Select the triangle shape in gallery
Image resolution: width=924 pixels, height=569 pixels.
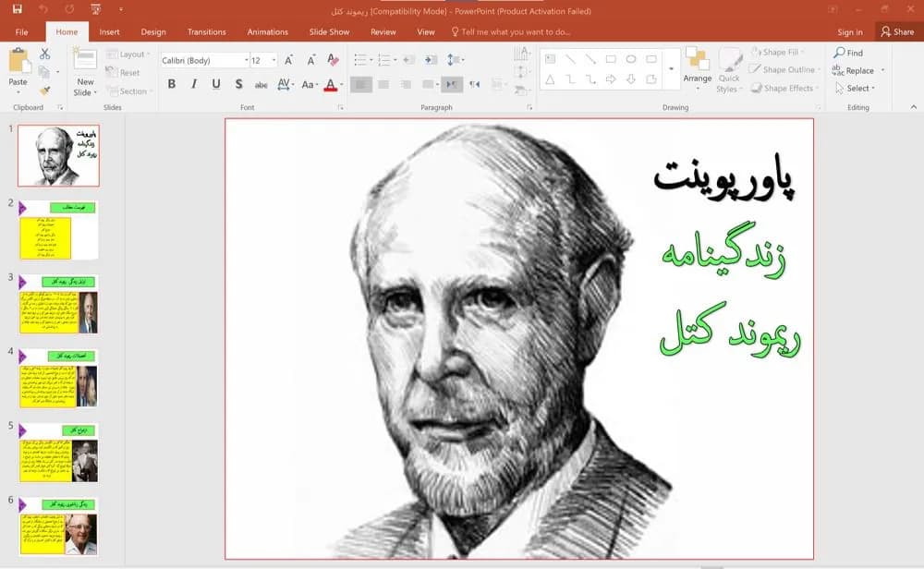pos(550,79)
